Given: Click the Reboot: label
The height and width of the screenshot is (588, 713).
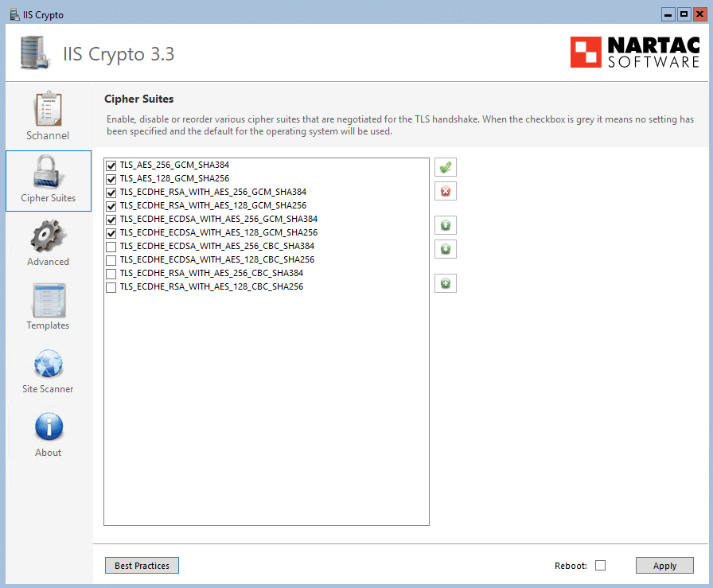Looking at the screenshot, I should pos(571,566).
